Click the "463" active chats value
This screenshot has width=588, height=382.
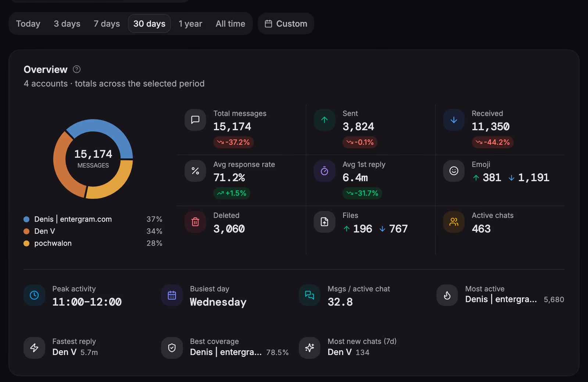(481, 229)
